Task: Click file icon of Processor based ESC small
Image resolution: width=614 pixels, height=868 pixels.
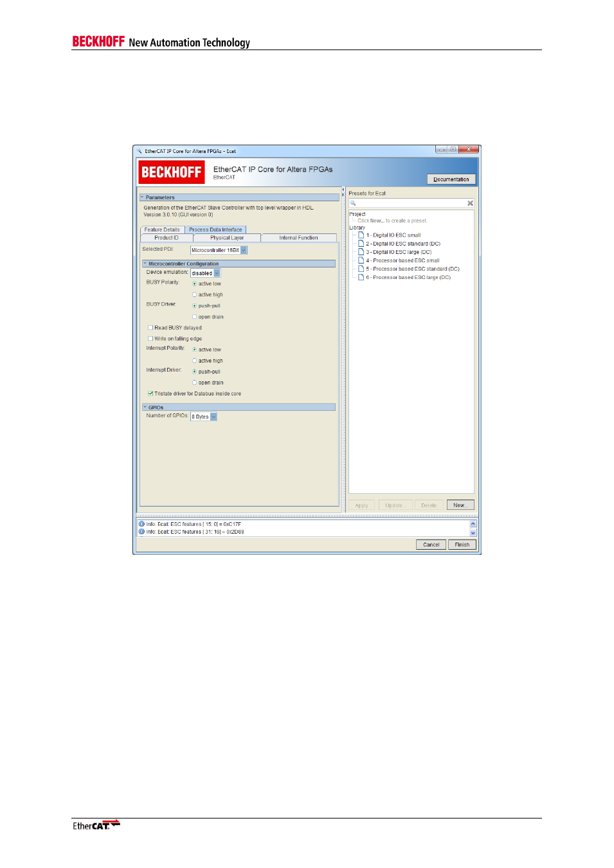Action: [x=361, y=260]
